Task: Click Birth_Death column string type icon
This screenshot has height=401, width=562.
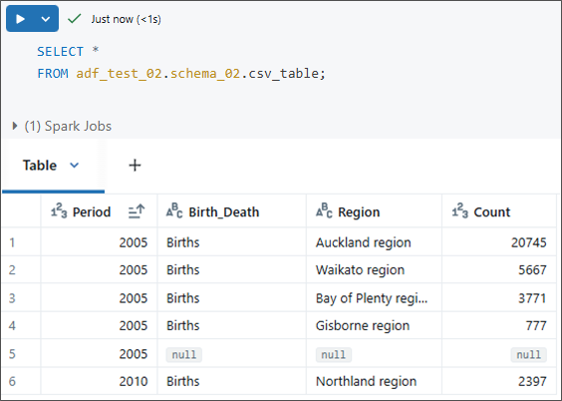Action: point(174,211)
